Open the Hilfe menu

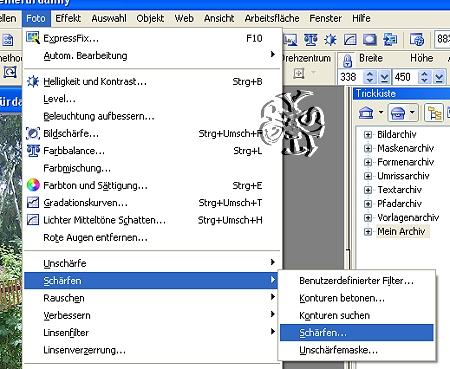click(x=361, y=18)
